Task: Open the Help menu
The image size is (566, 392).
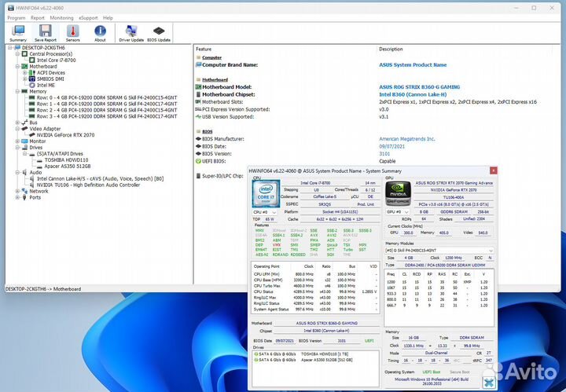Action: (x=108, y=17)
